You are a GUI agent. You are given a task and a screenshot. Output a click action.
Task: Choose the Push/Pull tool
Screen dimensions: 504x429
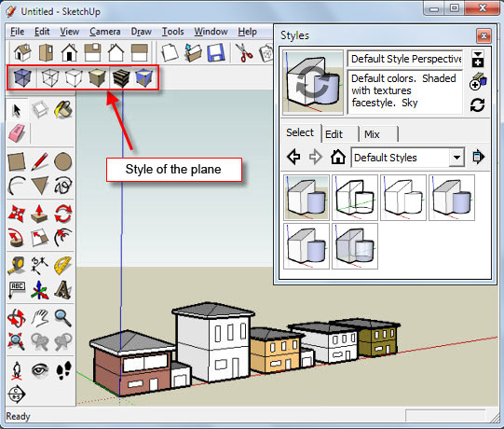click(40, 214)
